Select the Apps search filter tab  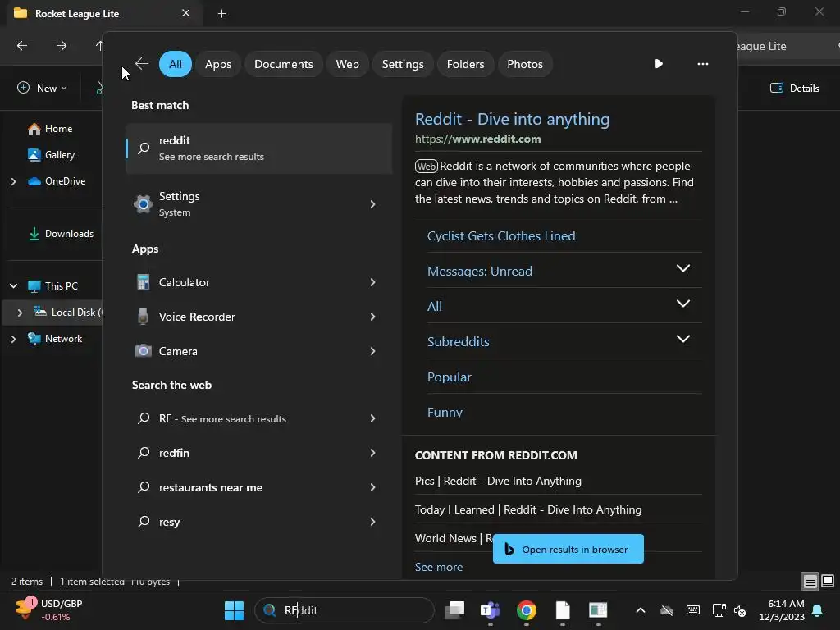[x=218, y=64]
